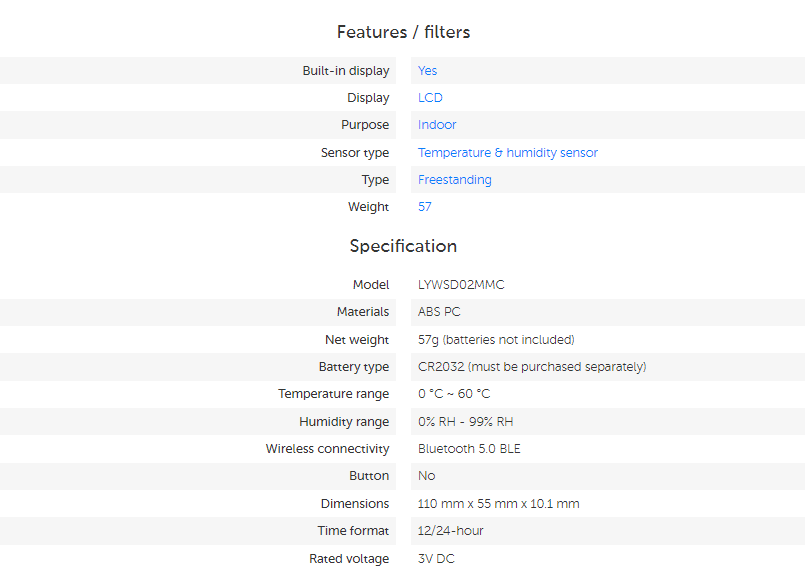
Task: Click the 3V DC rated voltage value
Action: point(436,559)
